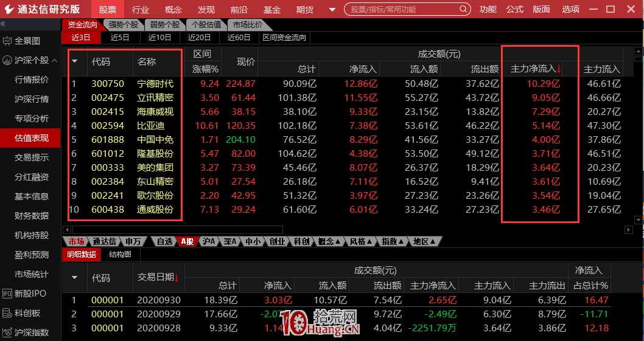Expand the 风格▲ category tab

(362, 241)
